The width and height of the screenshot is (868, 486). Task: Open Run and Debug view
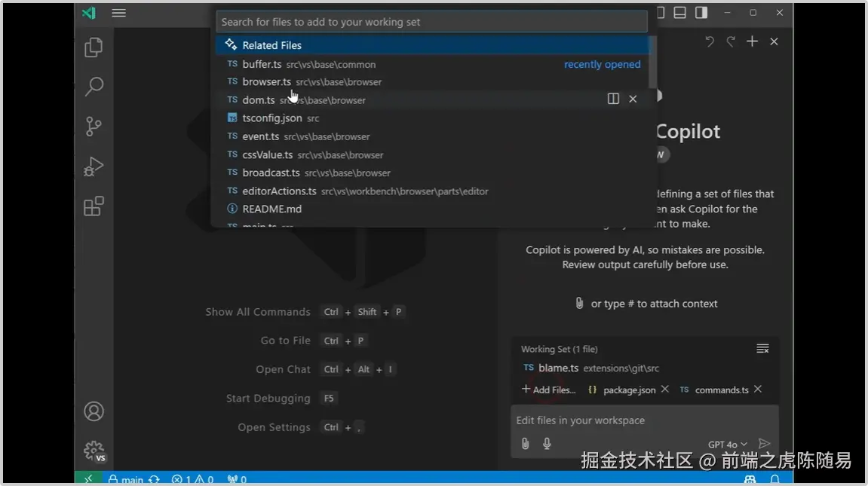coord(94,167)
